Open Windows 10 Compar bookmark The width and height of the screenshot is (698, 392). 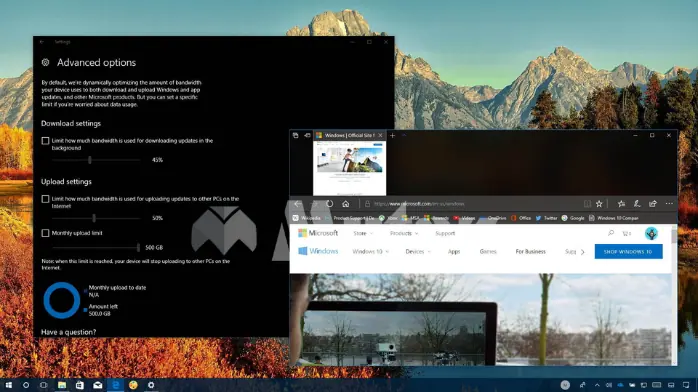(614, 218)
